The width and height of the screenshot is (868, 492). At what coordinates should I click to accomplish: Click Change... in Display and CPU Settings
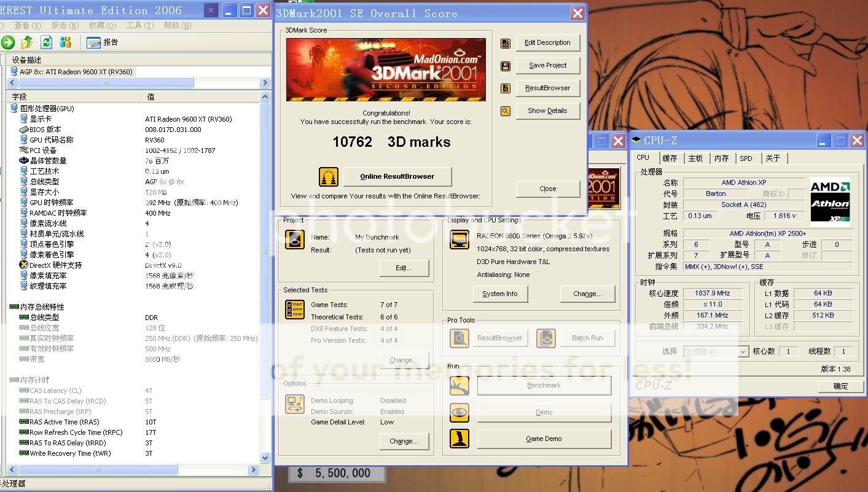pyautogui.click(x=587, y=294)
